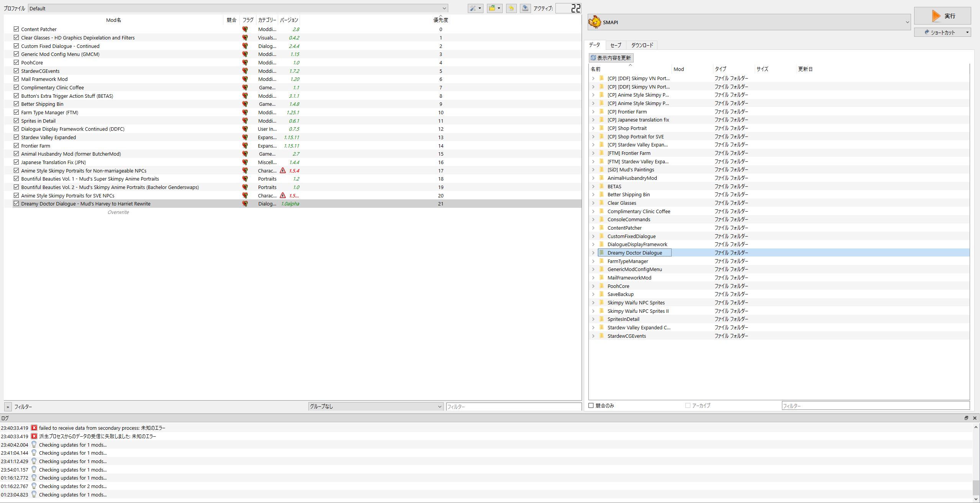Toggle the 競合のみ checkbox
This screenshot has width=980, height=503.
591,406
